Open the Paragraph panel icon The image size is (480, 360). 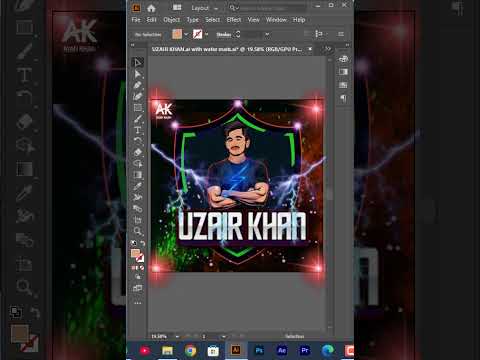(343, 98)
